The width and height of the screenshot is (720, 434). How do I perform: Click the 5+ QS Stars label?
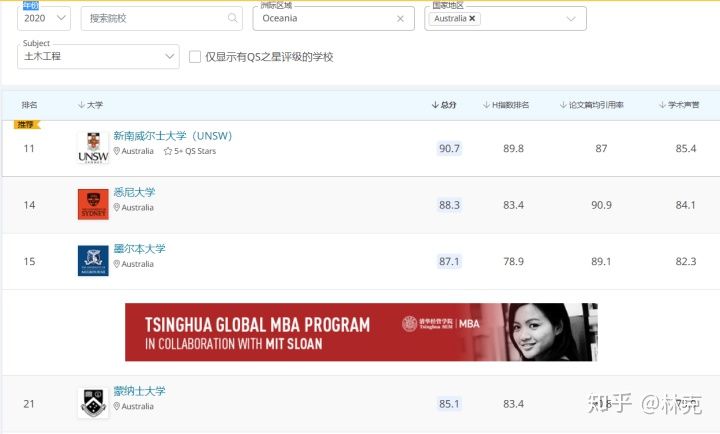click(195, 151)
